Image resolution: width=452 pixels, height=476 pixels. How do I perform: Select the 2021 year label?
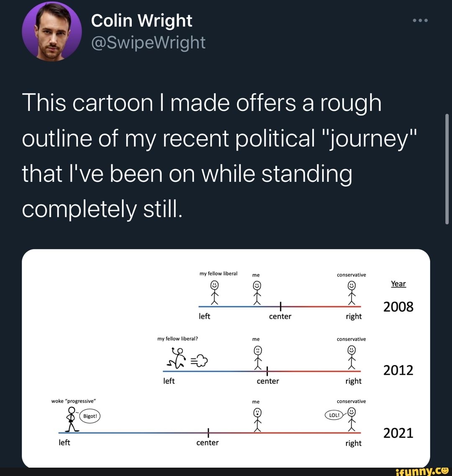coord(398,433)
